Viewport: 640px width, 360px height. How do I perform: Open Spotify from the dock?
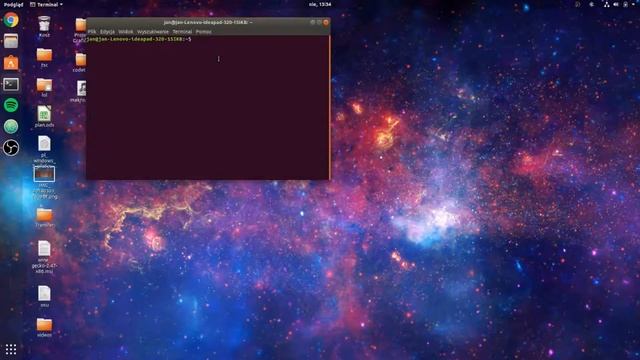click(x=11, y=105)
